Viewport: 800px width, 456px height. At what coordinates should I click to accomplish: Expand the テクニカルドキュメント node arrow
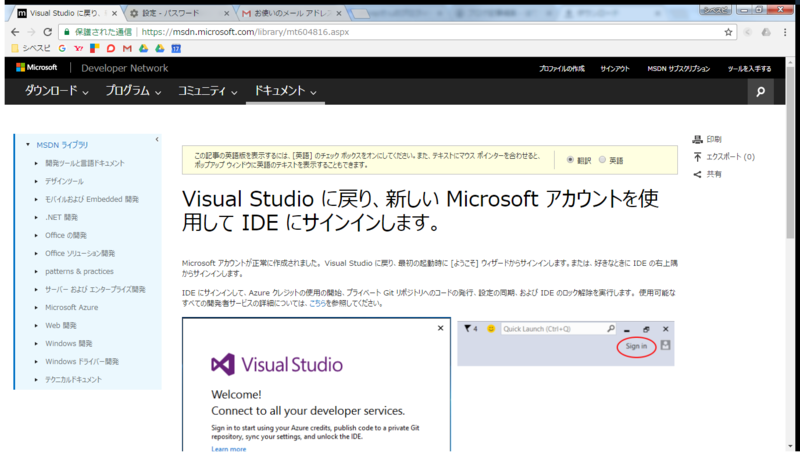(x=36, y=379)
